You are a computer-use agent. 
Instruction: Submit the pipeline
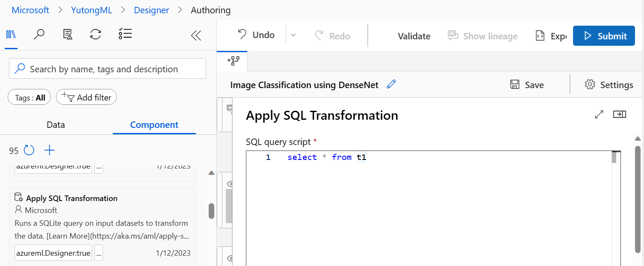point(604,35)
